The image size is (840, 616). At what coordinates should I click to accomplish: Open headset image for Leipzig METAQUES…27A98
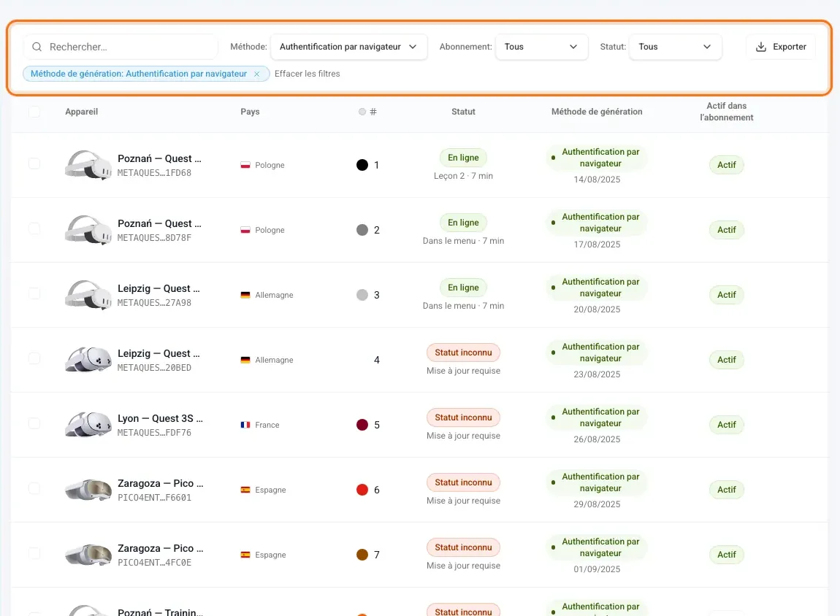(88, 295)
